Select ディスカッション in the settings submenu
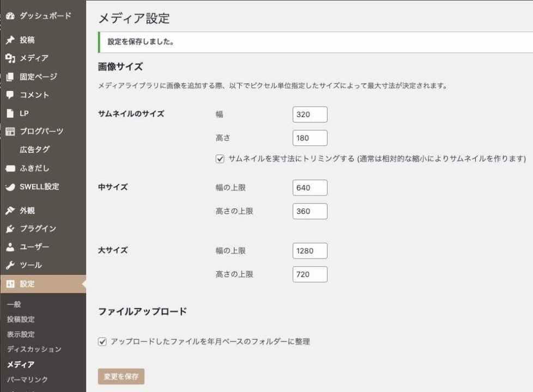Image resolution: width=533 pixels, height=392 pixels. point(34,349)
